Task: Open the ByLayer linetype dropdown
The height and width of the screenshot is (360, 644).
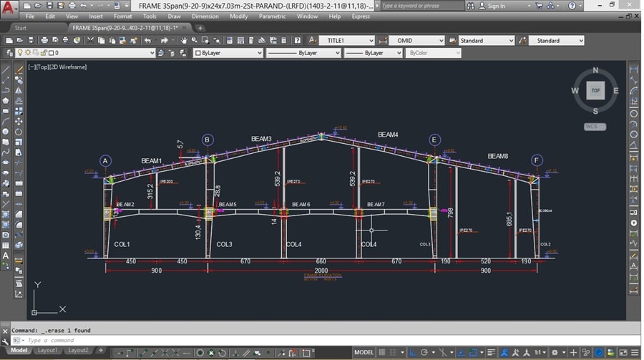Action: pyautogui.click(x=303, y=52)
